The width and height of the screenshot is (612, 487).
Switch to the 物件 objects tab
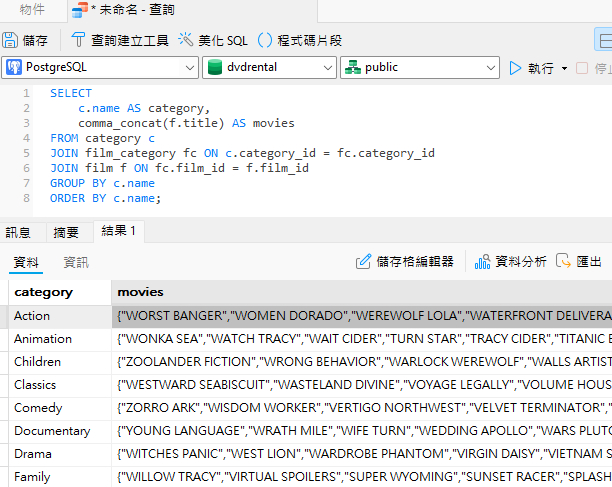pos(32,10)
